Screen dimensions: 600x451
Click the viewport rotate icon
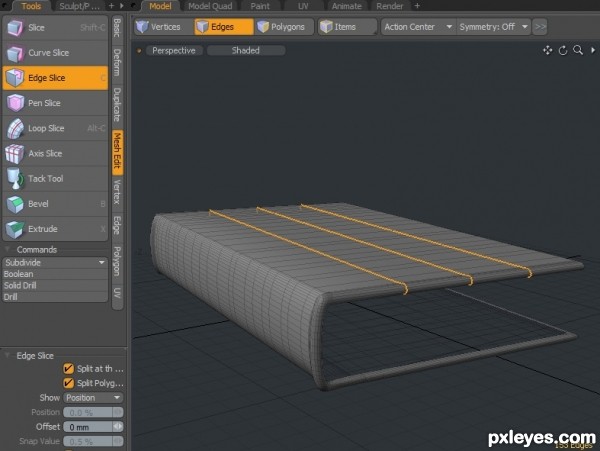tap(563, 50)
